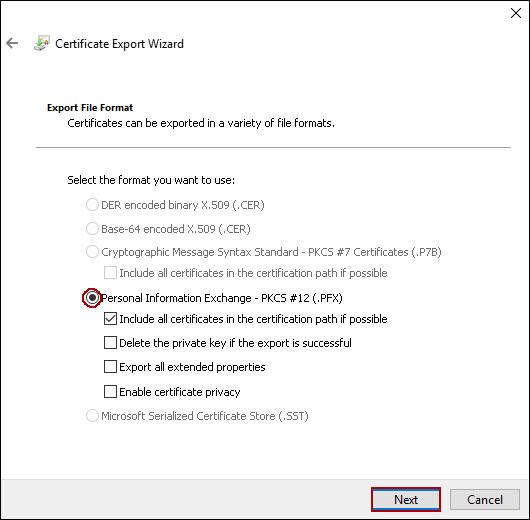
Task: Enable Delete the private key checkbox
Action: (x=110, y=343)
